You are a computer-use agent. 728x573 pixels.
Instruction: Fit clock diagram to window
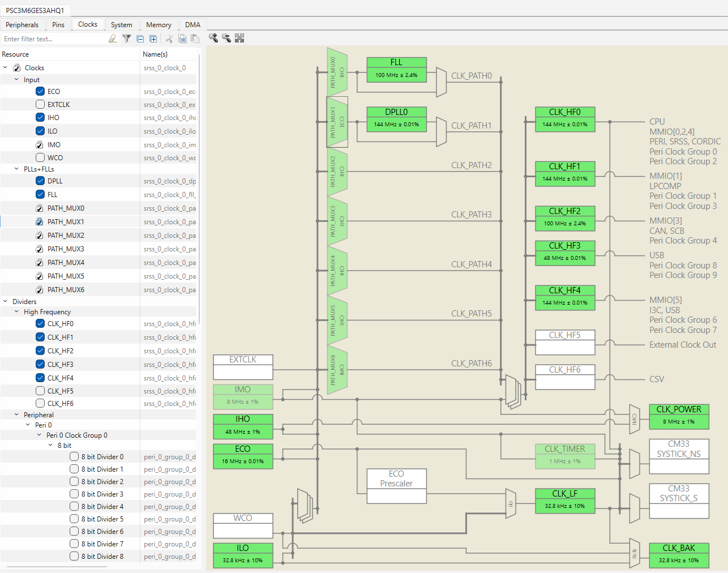(x=239, y=38)
